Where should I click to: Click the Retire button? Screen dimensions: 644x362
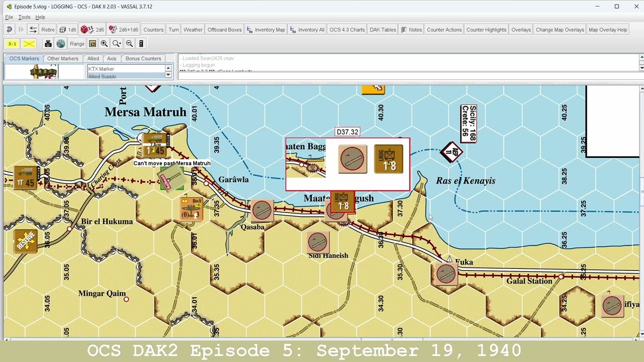(x=48, y=30)
